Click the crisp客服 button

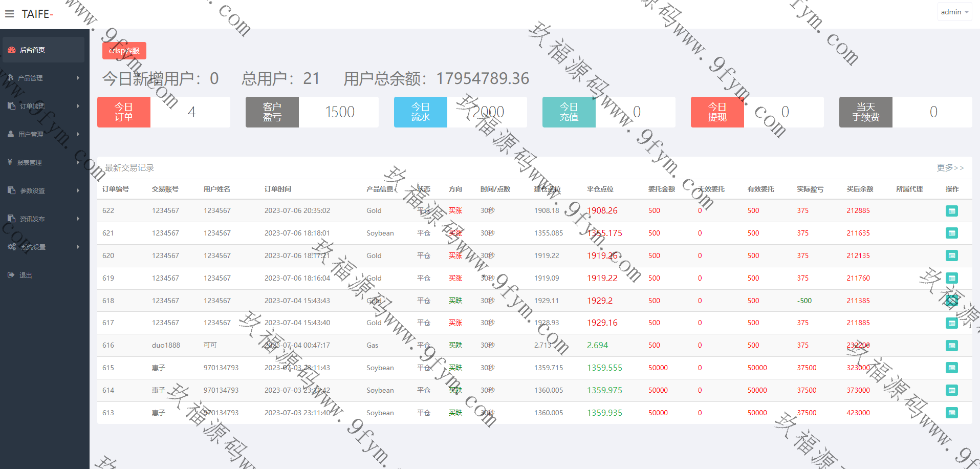pos(124,51)
